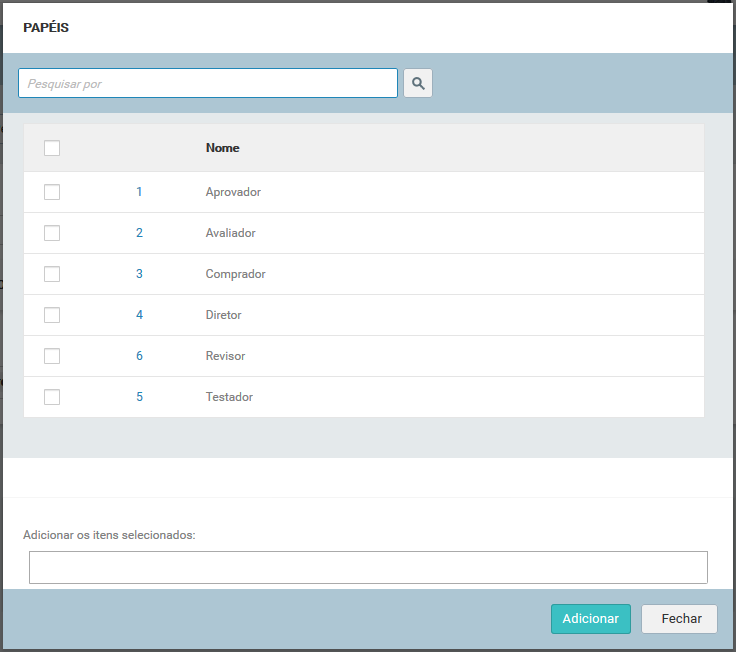Open the number 6 Revisor link
Viewport: 736px width, 652px height.
tap(139, 356)
